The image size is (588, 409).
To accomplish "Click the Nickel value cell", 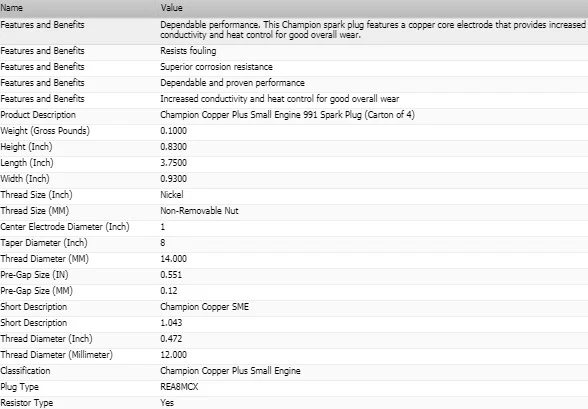I will tap(172, 195).
